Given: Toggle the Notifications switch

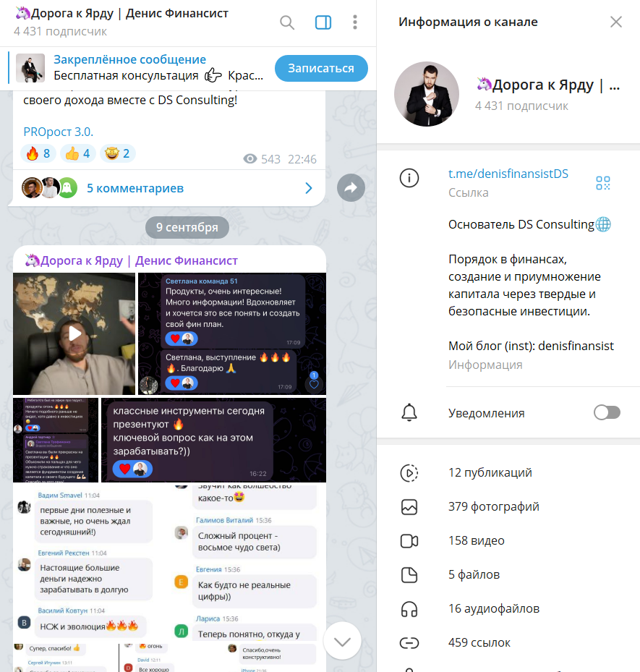Looking at the screenshot, I should [x=607, y=413].
